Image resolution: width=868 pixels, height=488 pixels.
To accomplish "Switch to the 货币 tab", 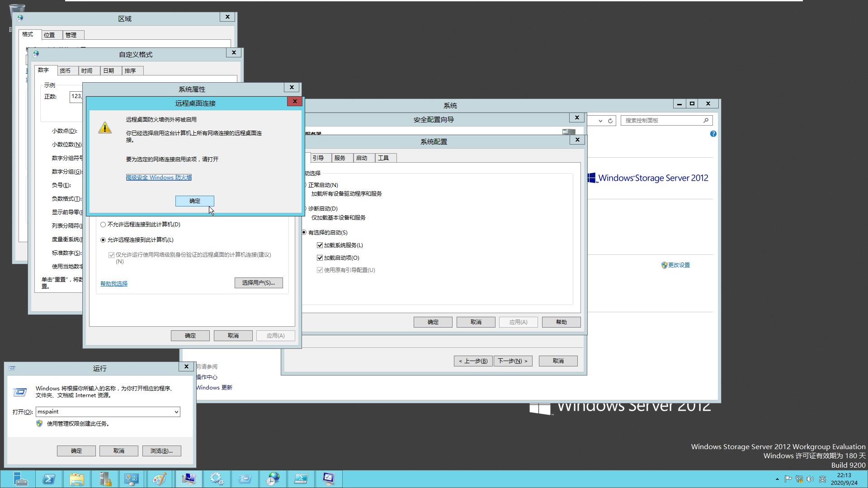I will pyautogui.click(x=65, y=70).
